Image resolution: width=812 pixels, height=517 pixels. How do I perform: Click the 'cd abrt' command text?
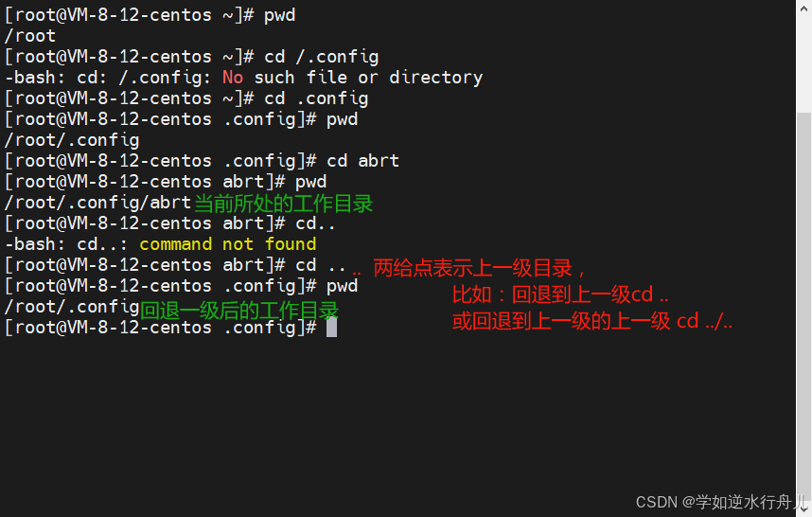tap(363, 161)
